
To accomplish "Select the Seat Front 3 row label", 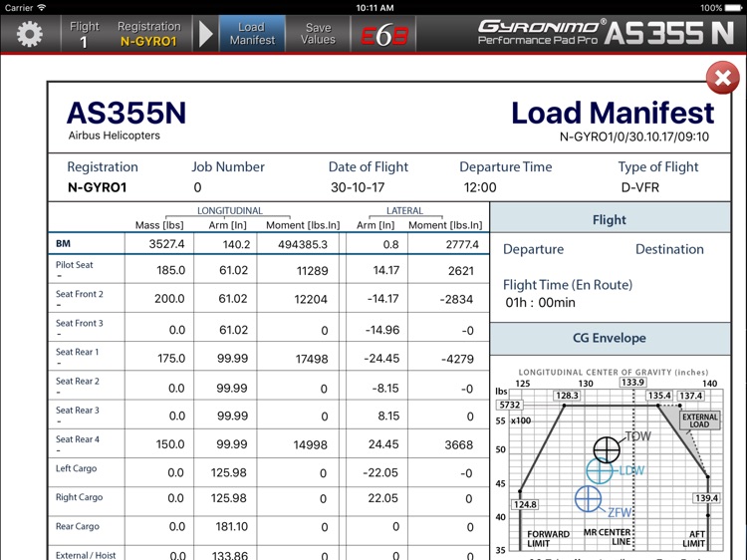I will [79, 323].
